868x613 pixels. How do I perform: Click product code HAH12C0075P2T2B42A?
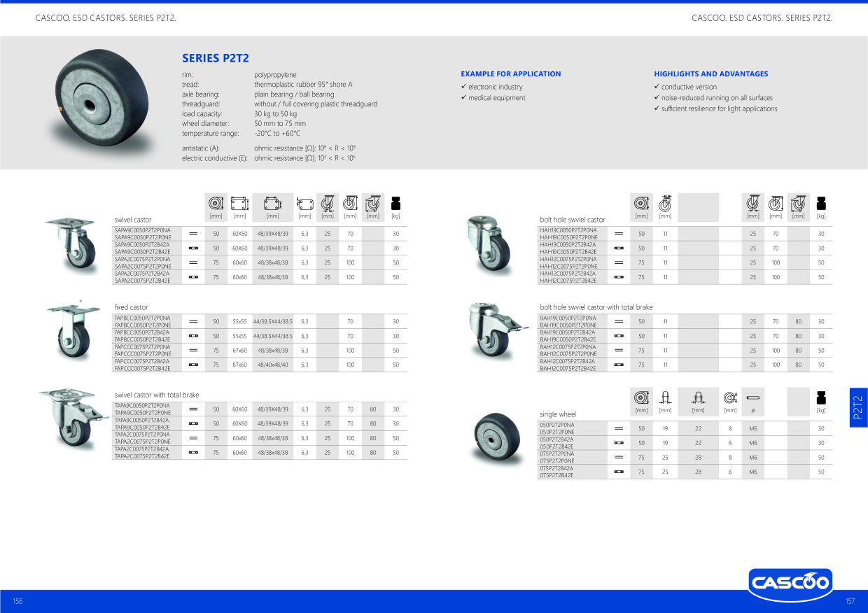[x=568, y=274]
